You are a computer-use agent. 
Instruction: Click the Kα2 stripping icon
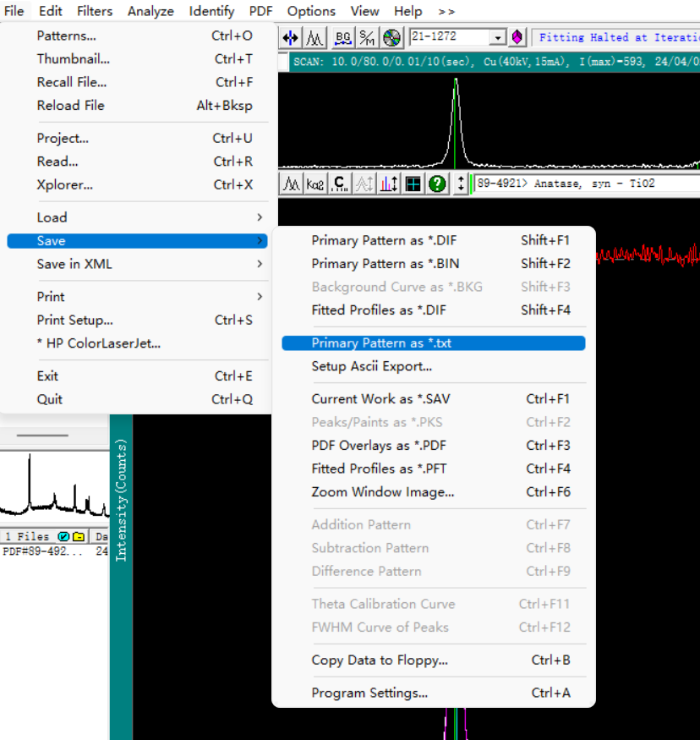[315, 184]
